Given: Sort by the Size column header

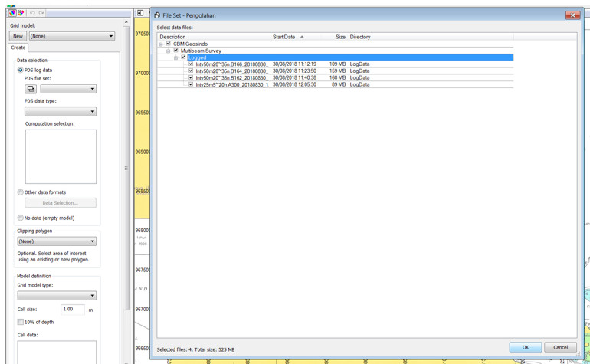Looking at the screenshot, I should pyautogui.click(x=340, y=37).
